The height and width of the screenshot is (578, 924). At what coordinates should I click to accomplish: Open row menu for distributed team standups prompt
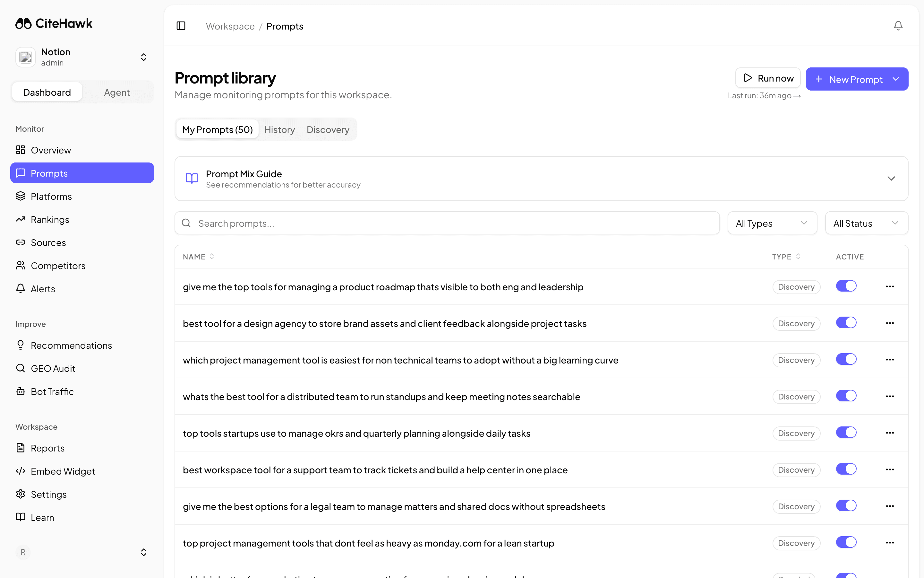[x=890, y=397]
